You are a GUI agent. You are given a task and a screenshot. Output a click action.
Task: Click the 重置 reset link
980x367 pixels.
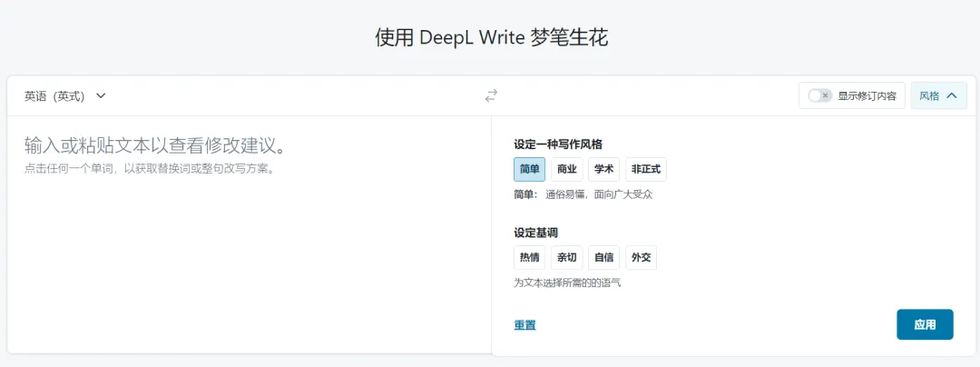click(x=524, y=325)
